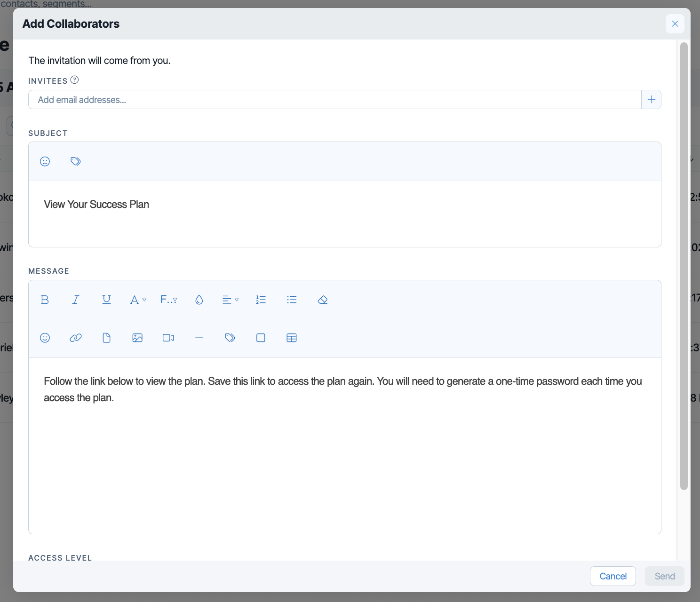Viewport: 700px width, 602px height.
Task: Insert a video into the message
Action: pyautogui.click(x=168, y=338)
